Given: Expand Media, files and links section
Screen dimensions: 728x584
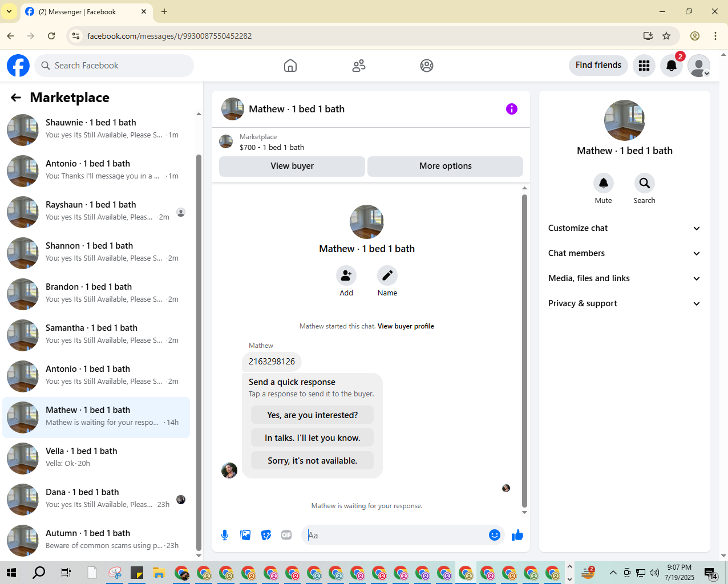Looking at the screenshot, I should (625, 278).
